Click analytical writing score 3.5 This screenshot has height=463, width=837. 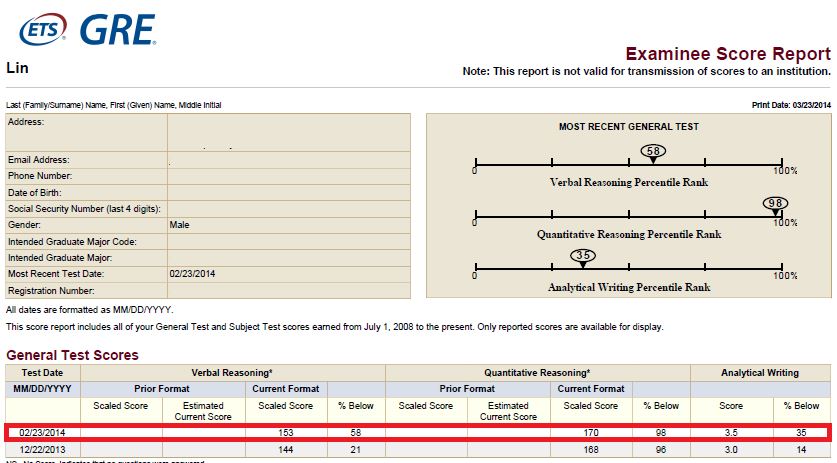point(731,433)
